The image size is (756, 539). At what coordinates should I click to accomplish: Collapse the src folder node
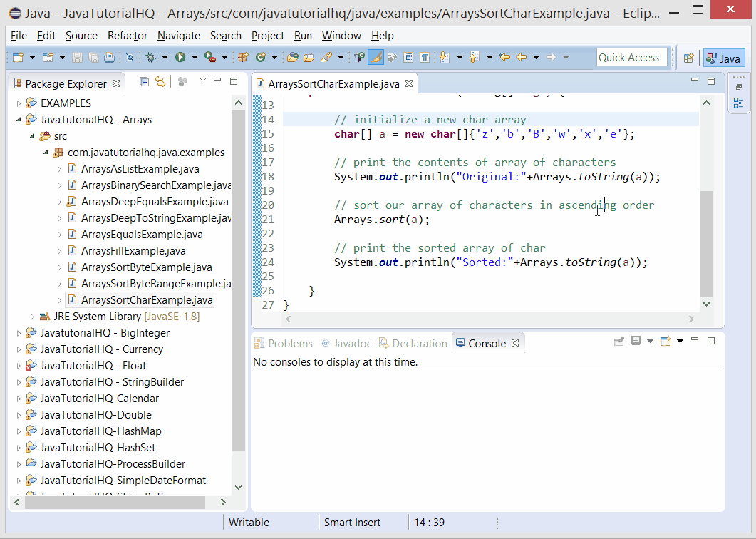[x=32, y=136]
